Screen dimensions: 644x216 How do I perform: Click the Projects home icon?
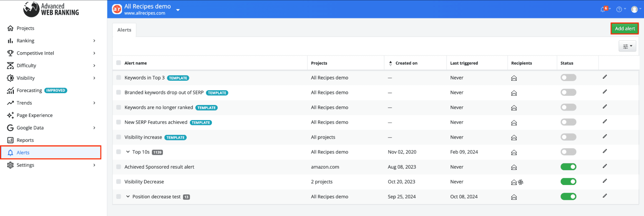click(x=10, y=28)
